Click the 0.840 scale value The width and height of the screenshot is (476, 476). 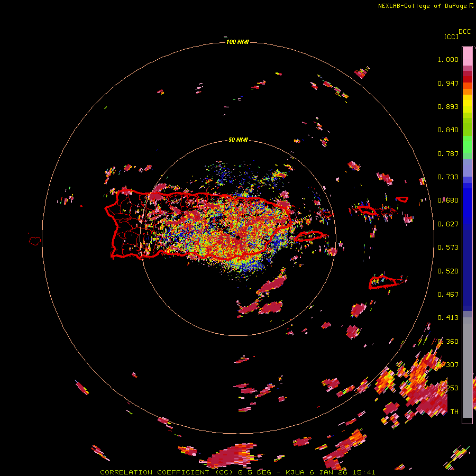(448, 130)
